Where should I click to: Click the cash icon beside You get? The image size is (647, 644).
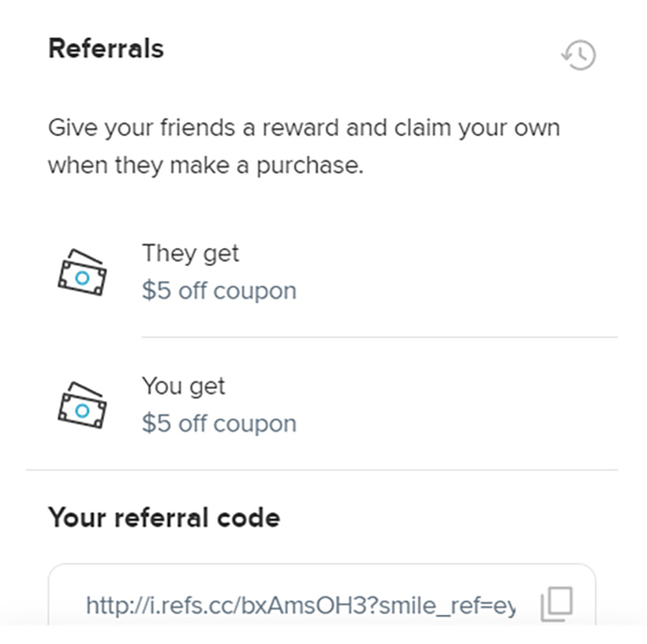(x=82, y=405)
